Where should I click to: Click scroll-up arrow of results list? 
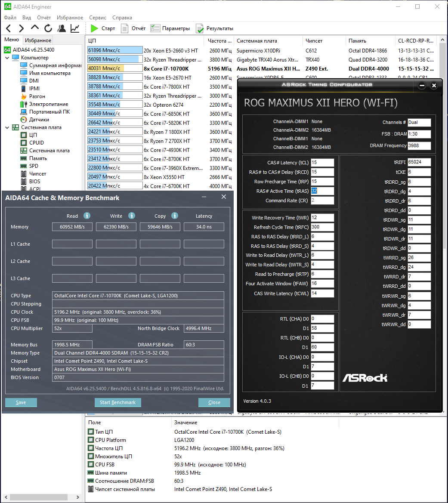point(442,40)
